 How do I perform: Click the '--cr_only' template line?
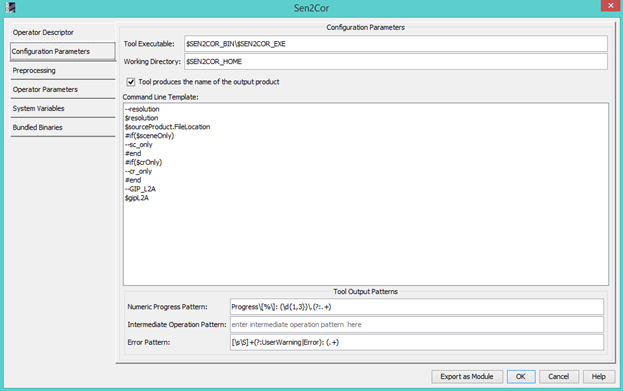tap(138, 171)
